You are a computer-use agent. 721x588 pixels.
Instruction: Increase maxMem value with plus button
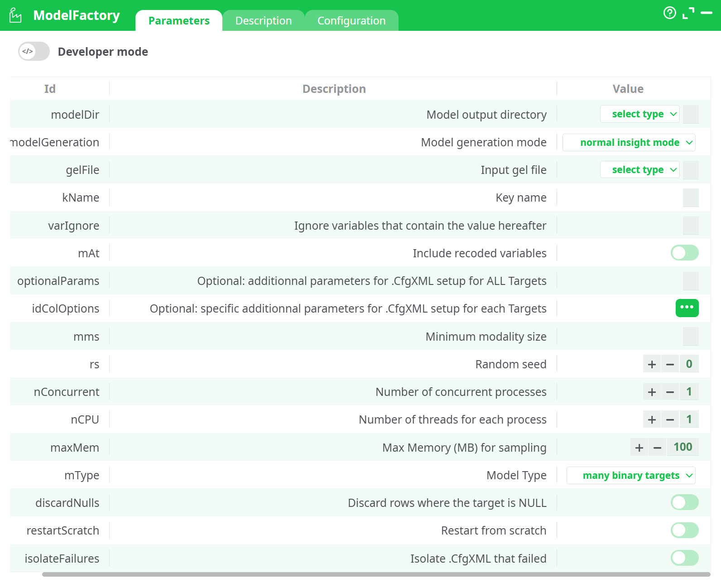[639, 448]
